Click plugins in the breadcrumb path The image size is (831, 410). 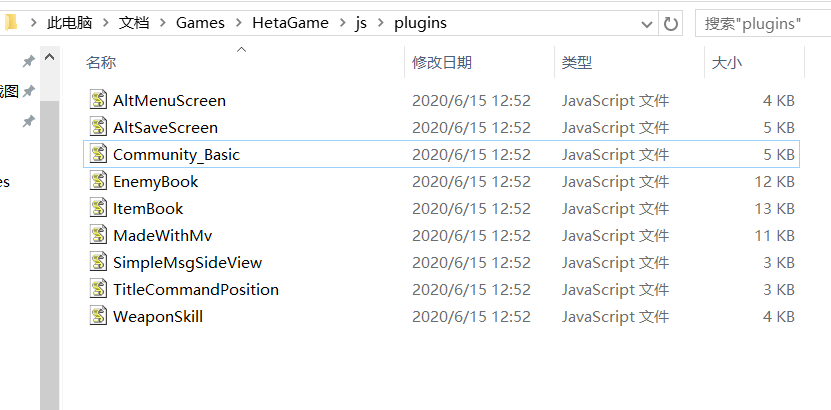pyautogui.click(x=420, y=23)
